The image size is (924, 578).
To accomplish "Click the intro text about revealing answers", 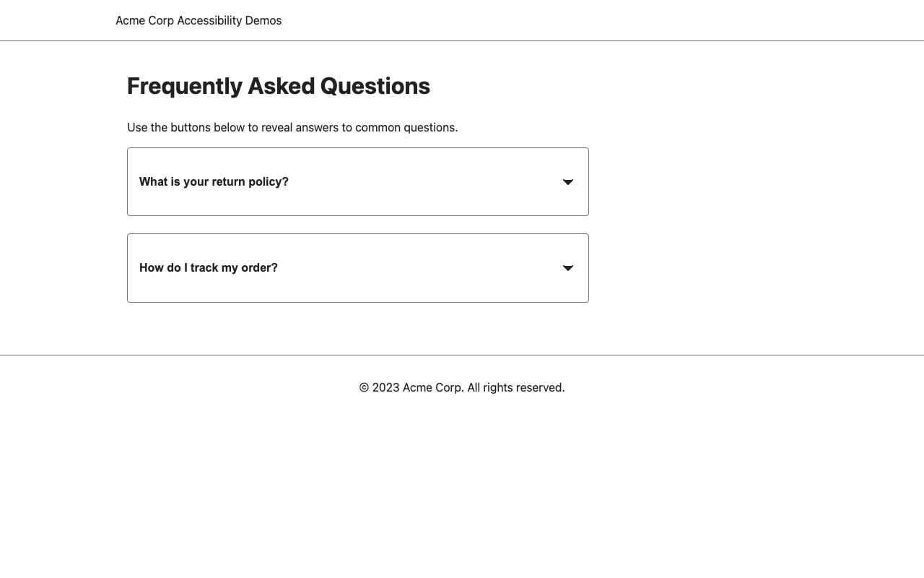I will 292,128.
